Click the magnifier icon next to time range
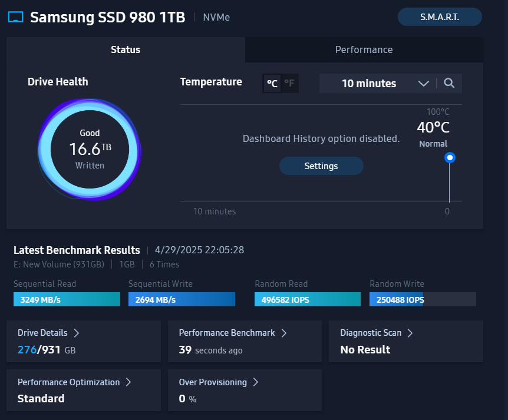The image size is (508, 420). pos(449,83)
